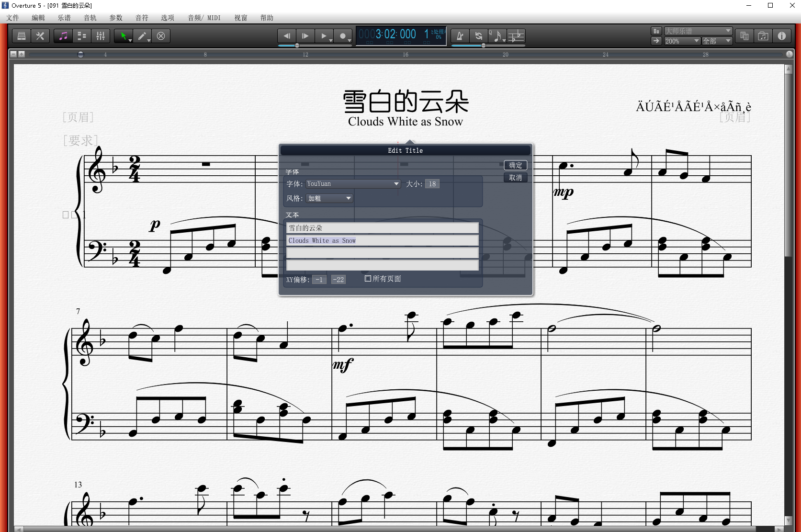Click the Y offset field showing -22
The image size is (801, 532).
pyautogui.click(x=338, y=280)
